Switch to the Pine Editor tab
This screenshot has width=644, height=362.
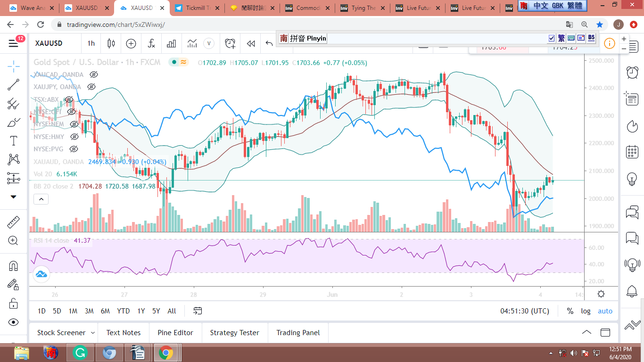(175, 333)
